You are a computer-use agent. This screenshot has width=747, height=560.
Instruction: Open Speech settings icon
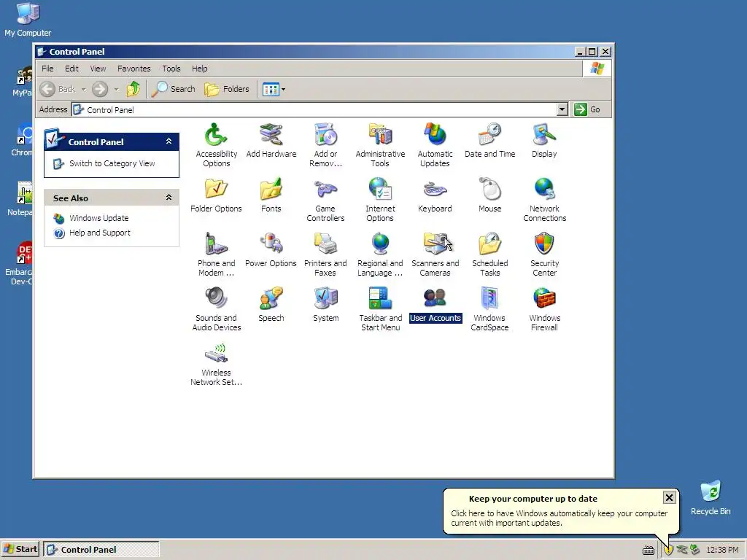point(271,305)
